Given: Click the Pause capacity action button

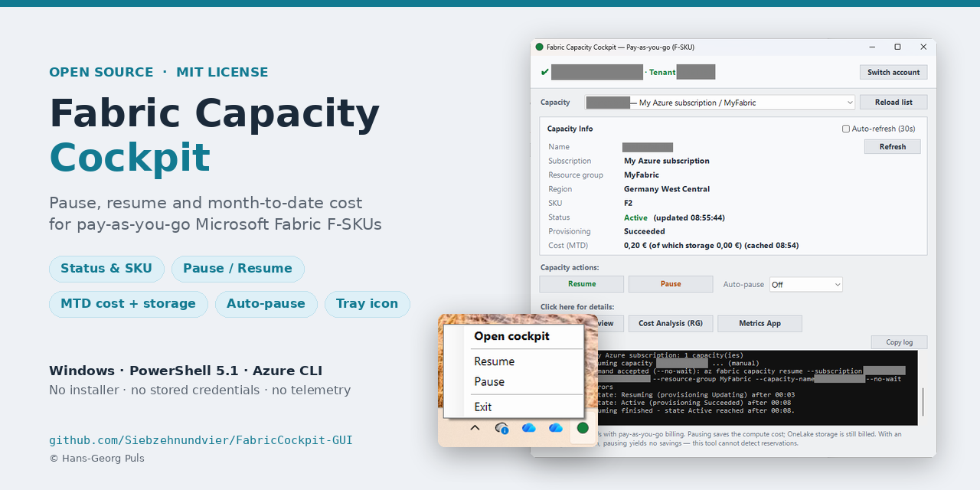Looking at the screenshot, I should pyautogui.click(x=671, y=284).
